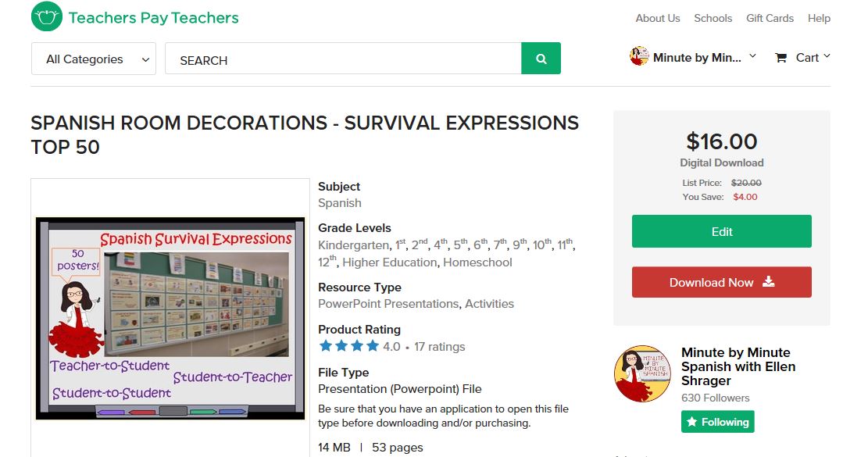This screenshot has width=868, height=457.
Task: Go to the Gift Cards menu item
Action: [770, 18]
